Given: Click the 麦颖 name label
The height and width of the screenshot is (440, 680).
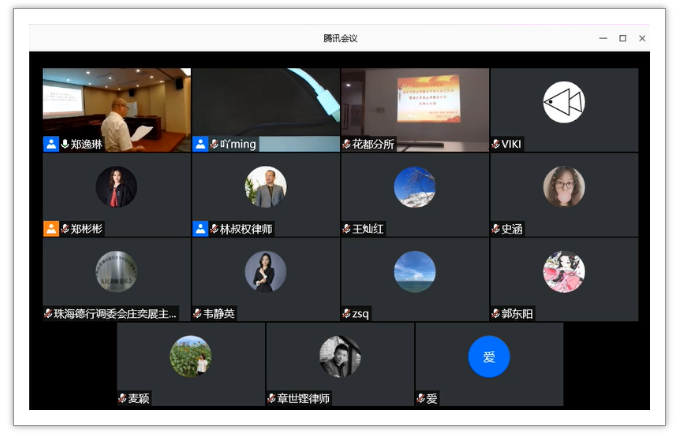Looking at the screenshot, I should [139, 398].
